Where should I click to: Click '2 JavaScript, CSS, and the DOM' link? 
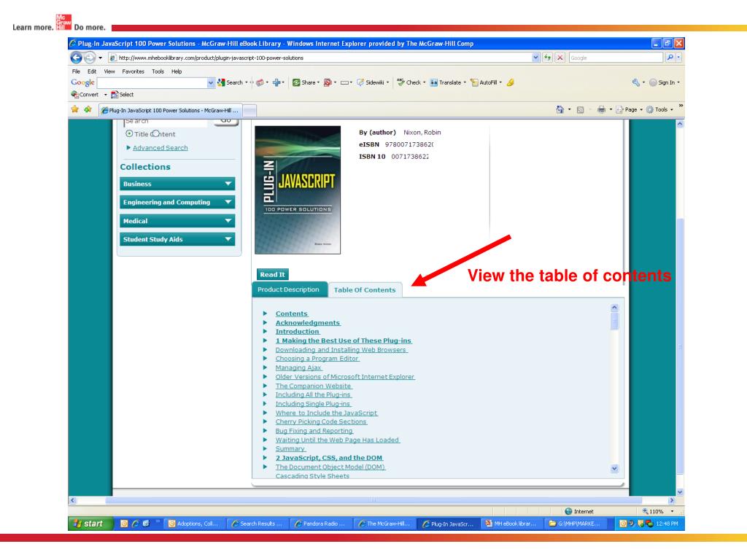click(329, 458)
